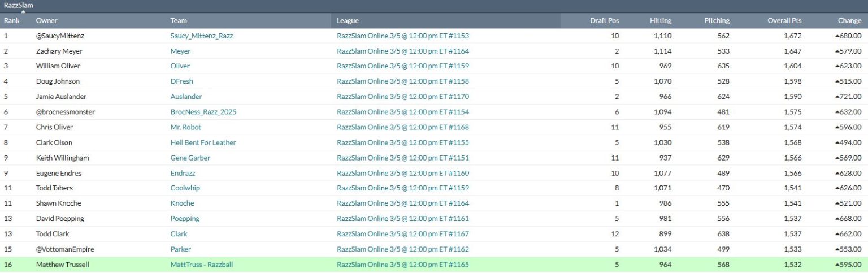Open the Poepping team link

tap(185, 218)
